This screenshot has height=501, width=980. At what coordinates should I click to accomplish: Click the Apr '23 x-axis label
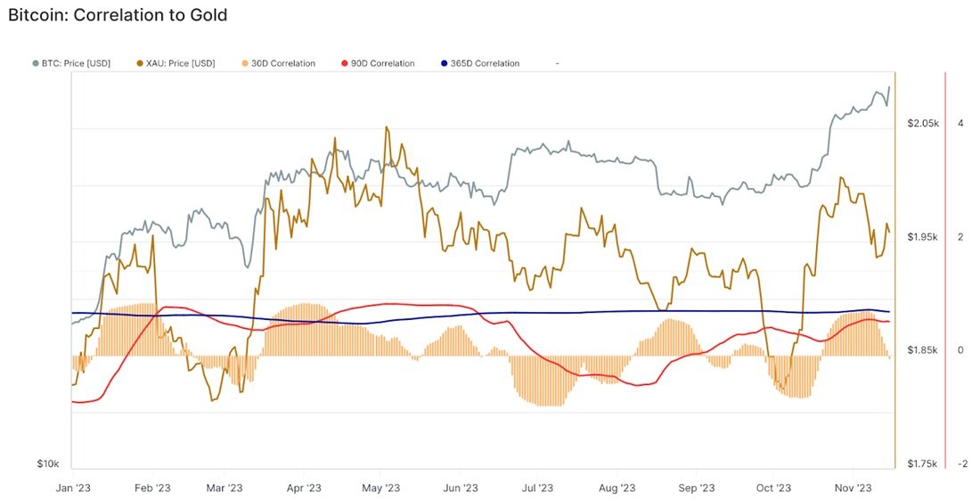click(x=305, y=488)
